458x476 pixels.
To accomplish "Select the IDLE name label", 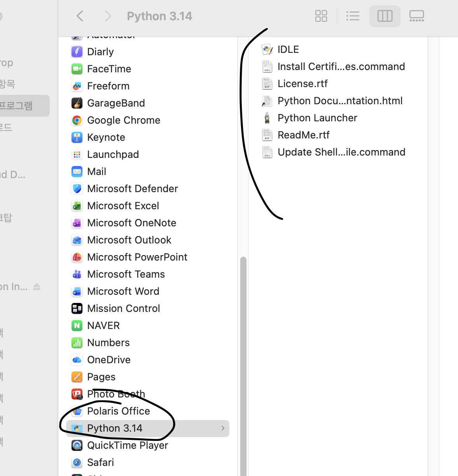I will click(288, 49).
